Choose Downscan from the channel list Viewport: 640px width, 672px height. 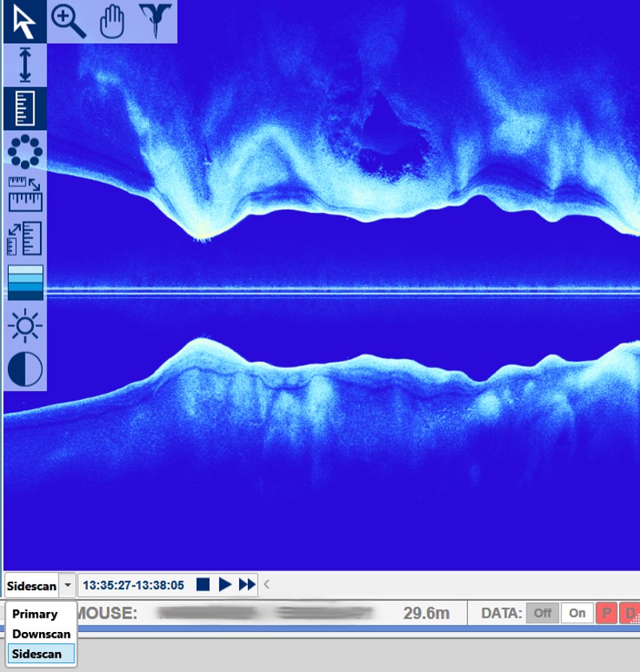coord(41,634)
